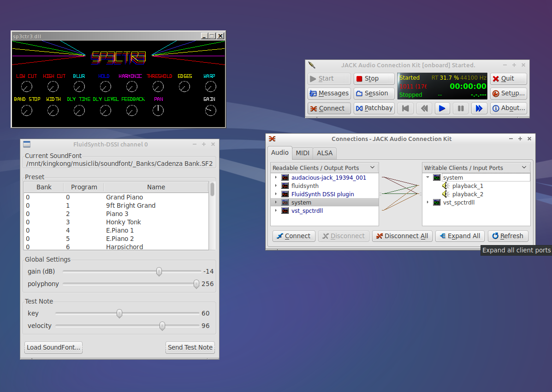552x392 pixels.
Task: Click the rewind transport button in JACK
Action: 424,108
